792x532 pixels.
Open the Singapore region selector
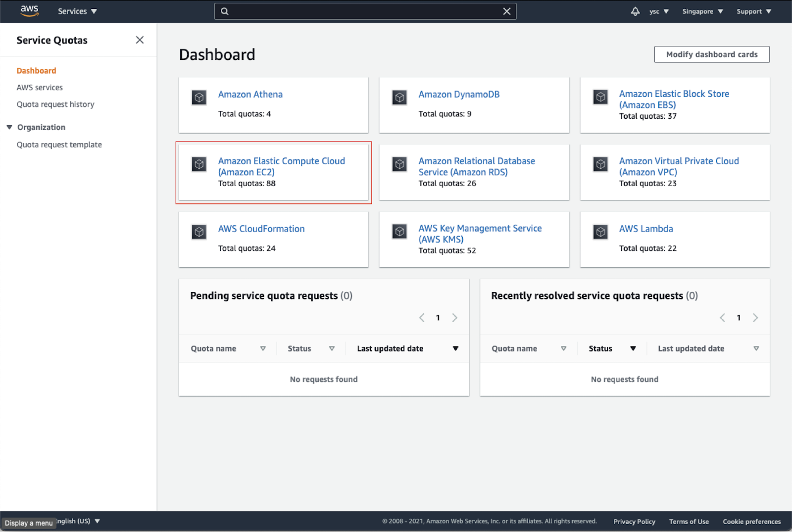click(x=702, y=11)
